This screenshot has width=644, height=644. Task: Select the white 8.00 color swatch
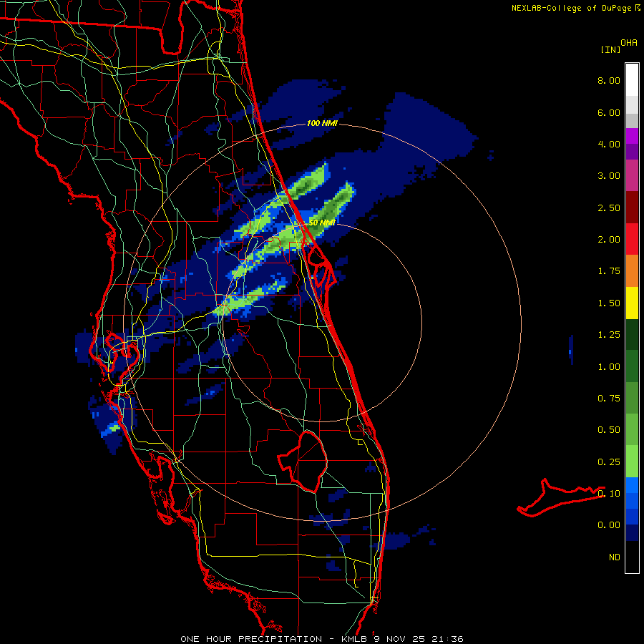632,80
